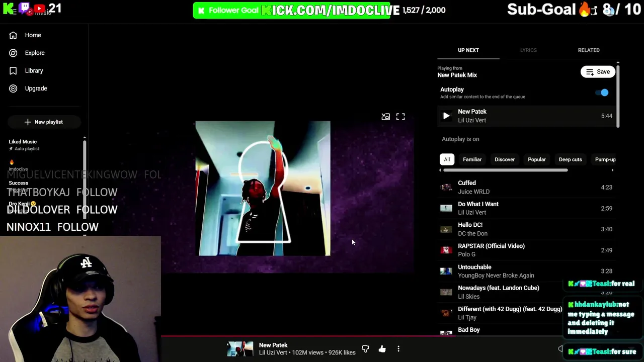
Task: Select the Pump-up filter chip
Action: pyautogui.click(x=605, y=159)
